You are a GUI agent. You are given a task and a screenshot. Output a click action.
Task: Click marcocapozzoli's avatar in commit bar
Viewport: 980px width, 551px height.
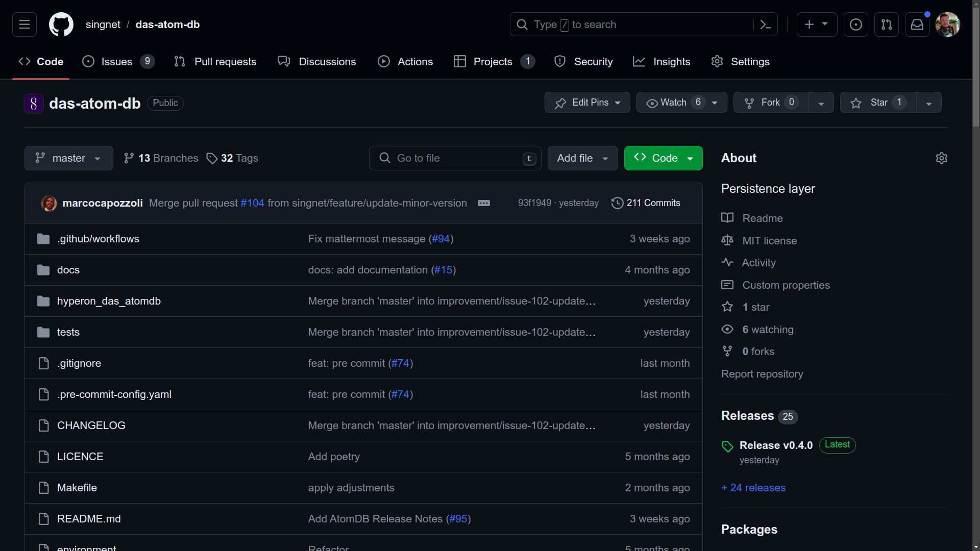[x=49, y=203]
